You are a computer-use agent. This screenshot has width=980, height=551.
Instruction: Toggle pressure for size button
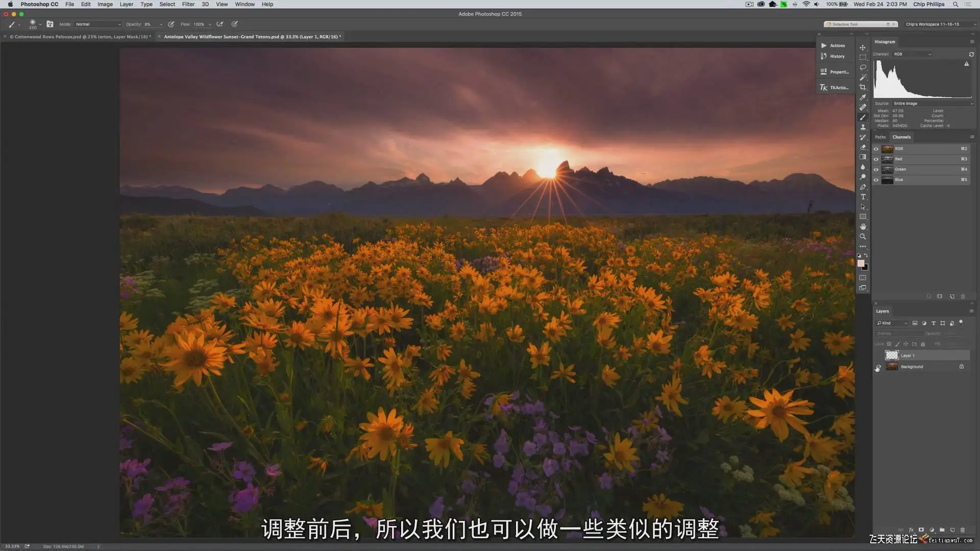click(235, 24)
